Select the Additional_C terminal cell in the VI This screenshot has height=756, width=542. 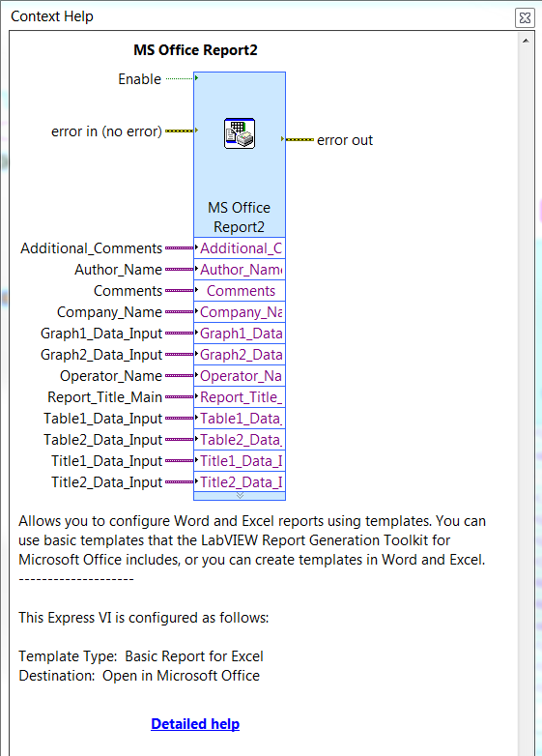tap(240, 247)
